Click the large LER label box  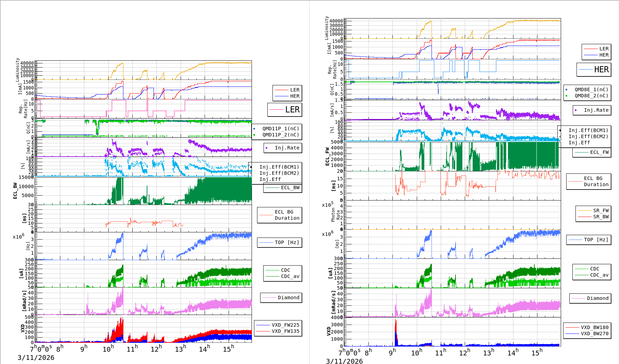click(x=285, y=110)
